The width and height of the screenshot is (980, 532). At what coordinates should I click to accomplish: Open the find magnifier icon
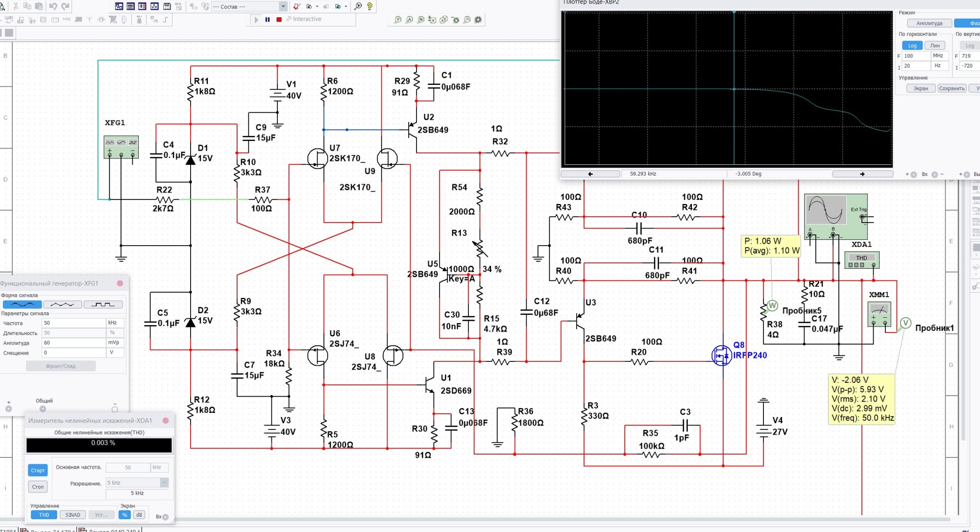point(358,6)
